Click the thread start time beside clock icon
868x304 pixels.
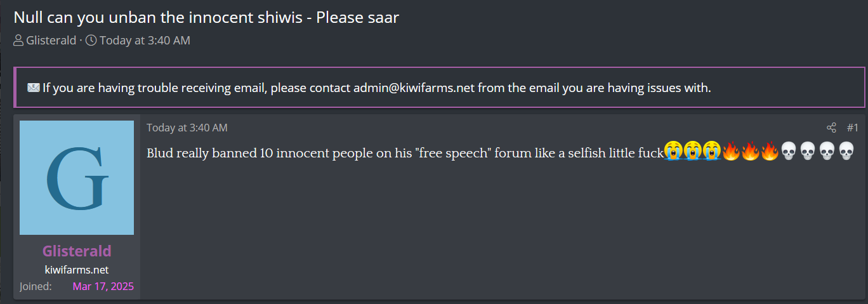(145, 41)
